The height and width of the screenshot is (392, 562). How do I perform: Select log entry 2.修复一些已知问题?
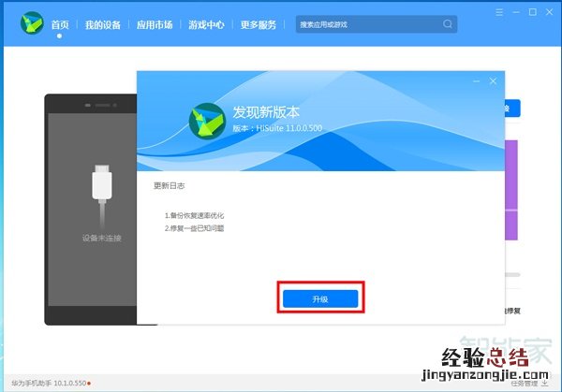[x=194, y=228]
